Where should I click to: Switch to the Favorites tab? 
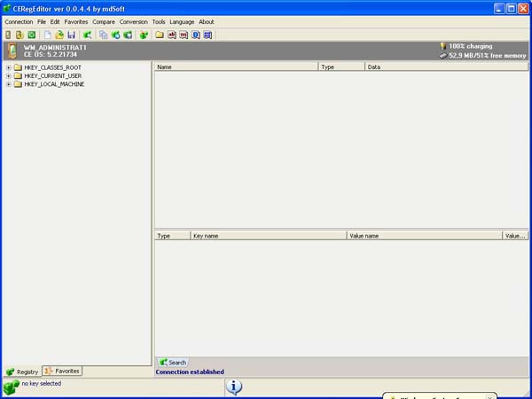click(x=62, y=371)
